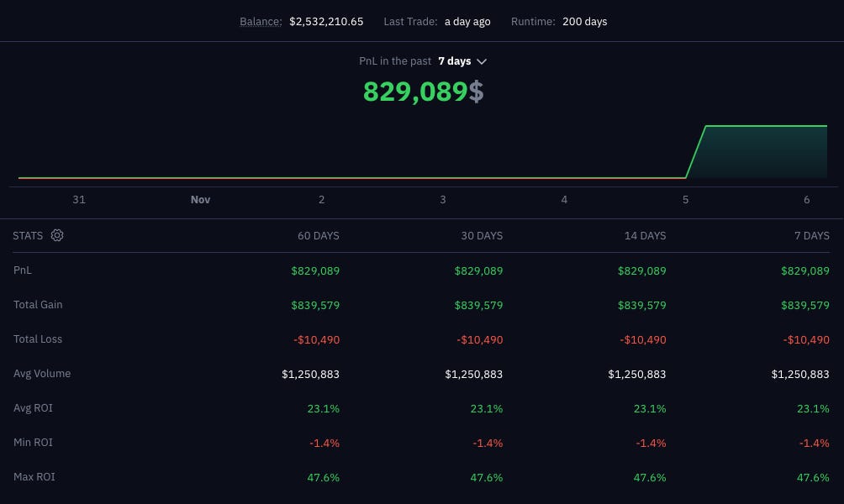
Task: Click the PnL row label
Action: pos(22,270)
